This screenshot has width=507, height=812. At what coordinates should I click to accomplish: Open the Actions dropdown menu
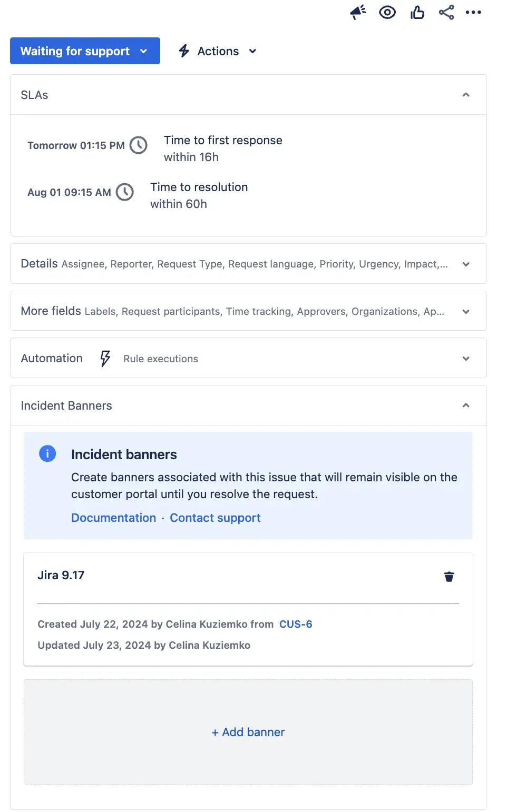coord(218,51)
